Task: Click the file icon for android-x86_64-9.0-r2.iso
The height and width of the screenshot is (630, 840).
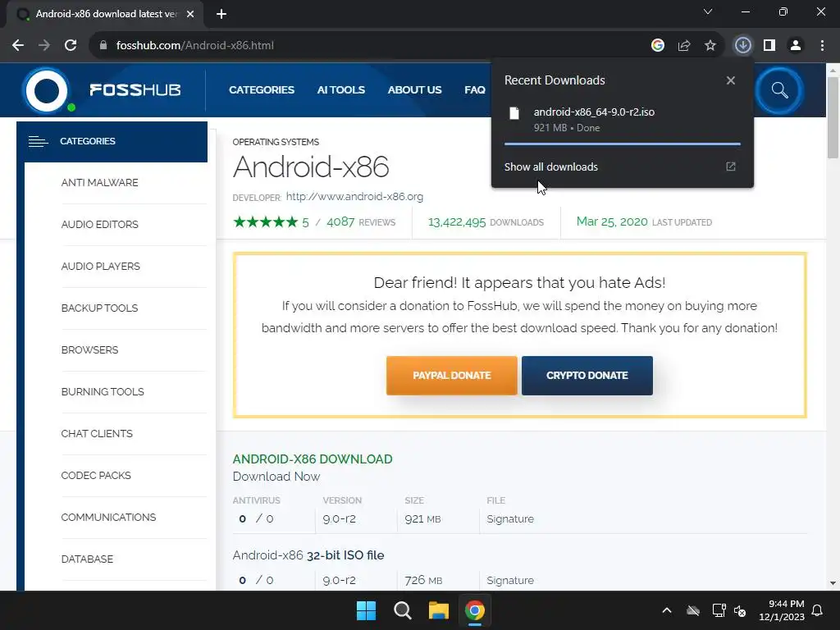Action: point(514,113)
